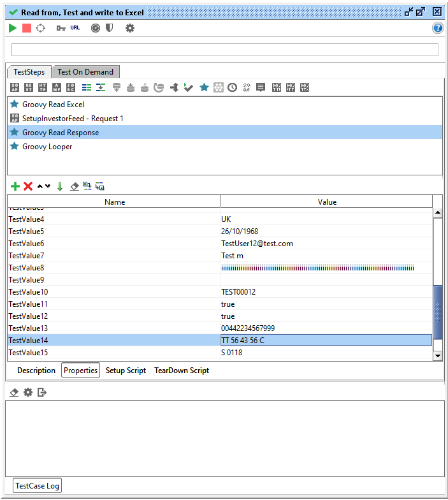Add a new property with green plus
The width and height of the screenshot is (448, 500).
[x=15, y=186]
